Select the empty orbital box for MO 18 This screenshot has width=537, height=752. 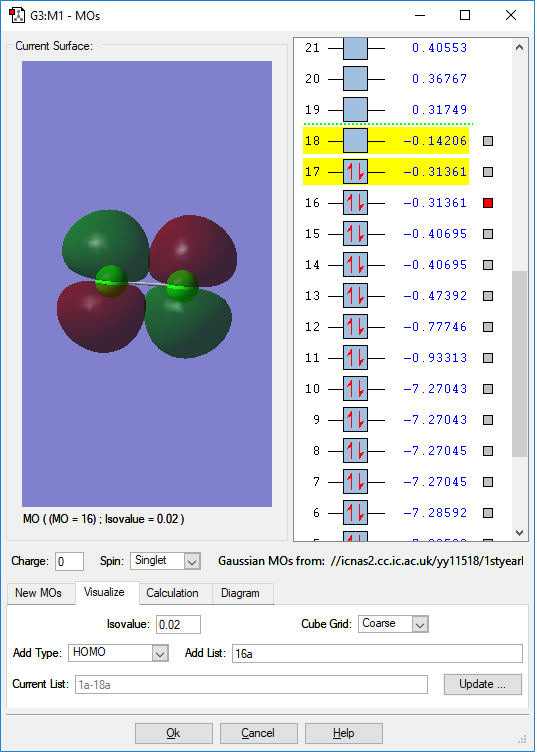point(355,141)
